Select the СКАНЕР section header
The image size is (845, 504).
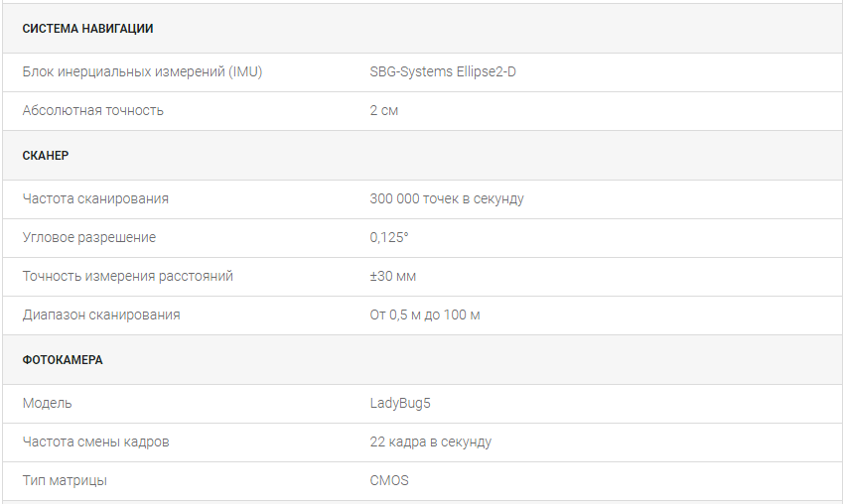coord(46,156)
